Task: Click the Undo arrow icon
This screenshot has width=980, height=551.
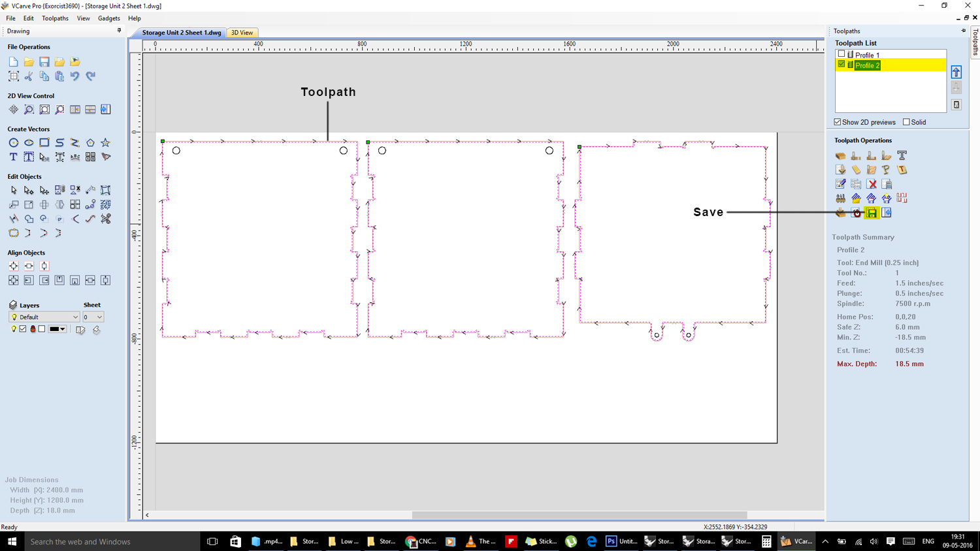Action: tap(75, 76)
